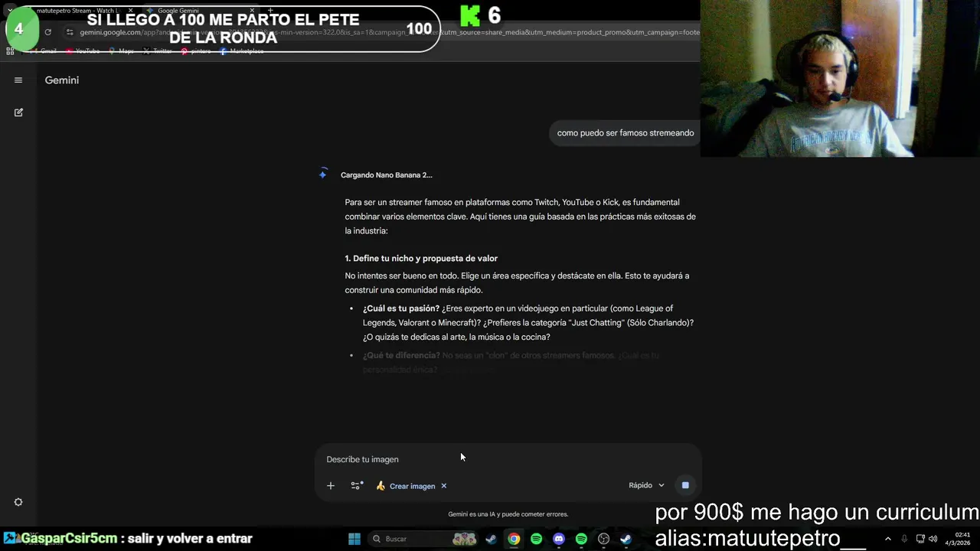Open Google Chrome from taskbar

(x=514, y=539)
